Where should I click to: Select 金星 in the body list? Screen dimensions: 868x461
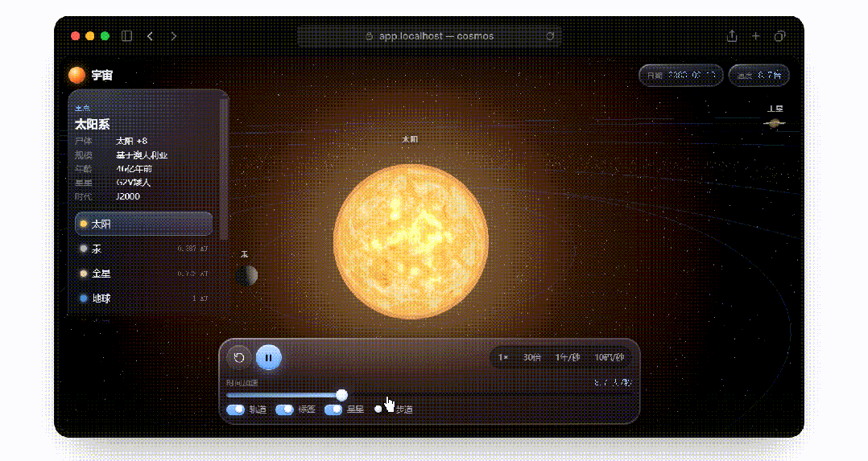144,274
